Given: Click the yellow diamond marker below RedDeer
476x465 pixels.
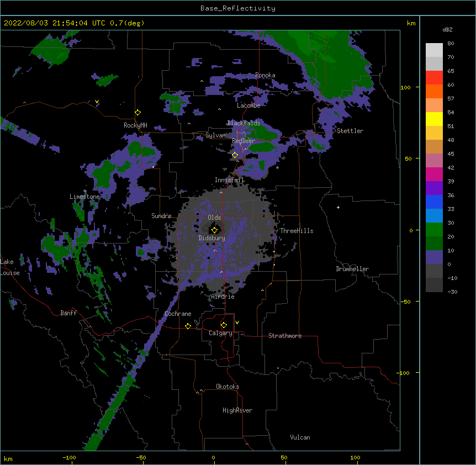Looking at the screenshot, I should (x=235, y=155).
